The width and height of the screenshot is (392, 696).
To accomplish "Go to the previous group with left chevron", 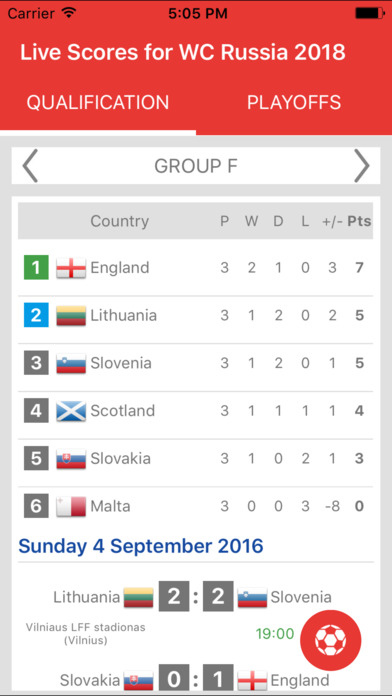I will click(x=30, y=166).
